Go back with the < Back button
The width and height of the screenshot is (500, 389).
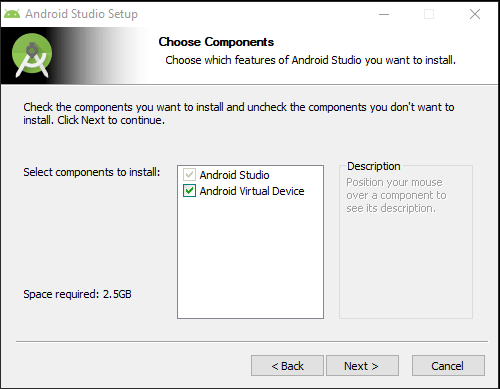(287, 366)
